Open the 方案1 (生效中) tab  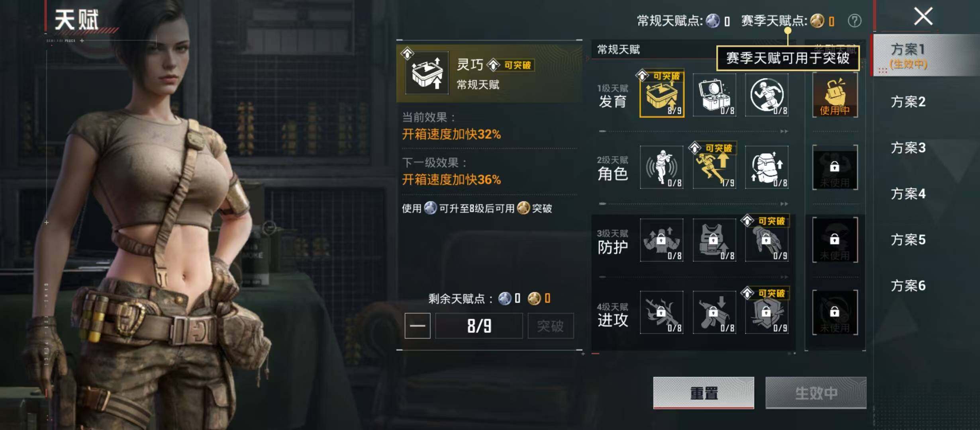[909, 55]
